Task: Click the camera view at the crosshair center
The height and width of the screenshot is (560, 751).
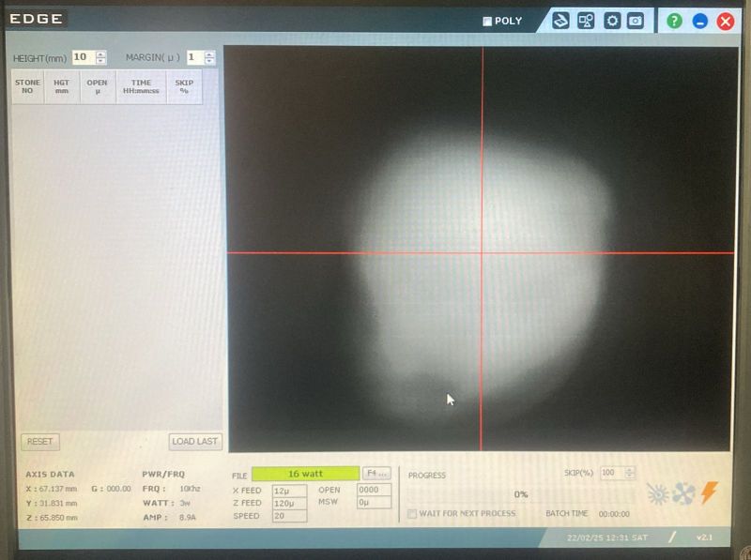Action: click(x=482, y=252)
